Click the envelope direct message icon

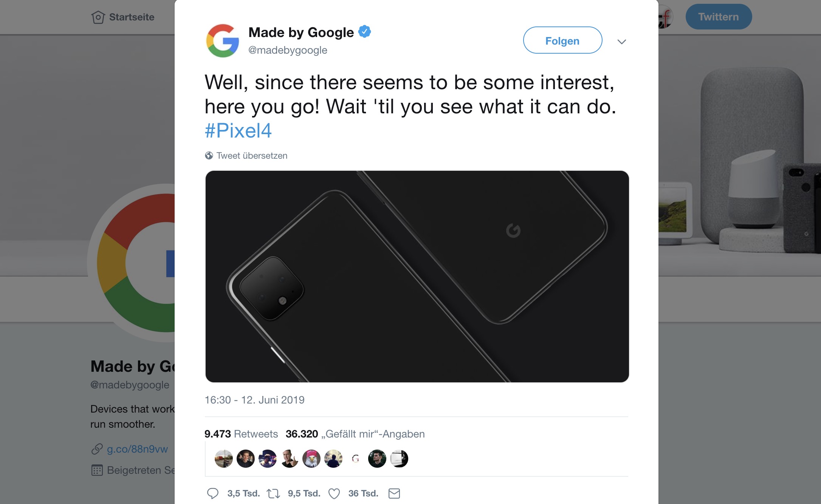[x=394, y=493]
